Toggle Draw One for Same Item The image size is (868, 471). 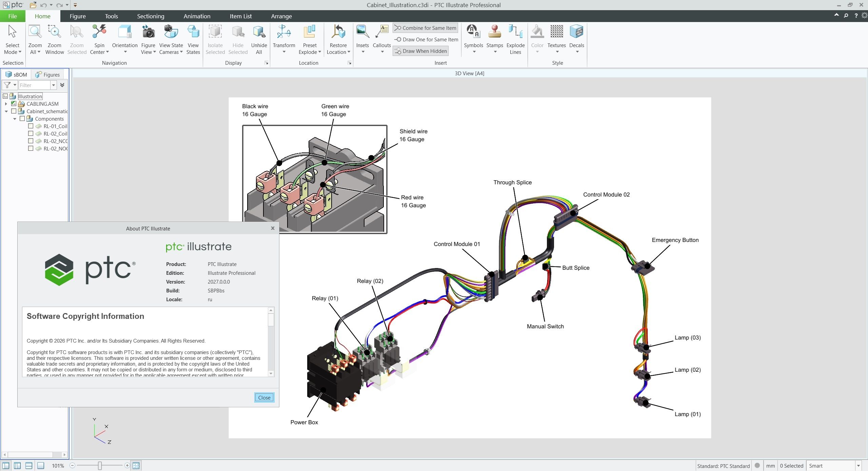(426, 40)
